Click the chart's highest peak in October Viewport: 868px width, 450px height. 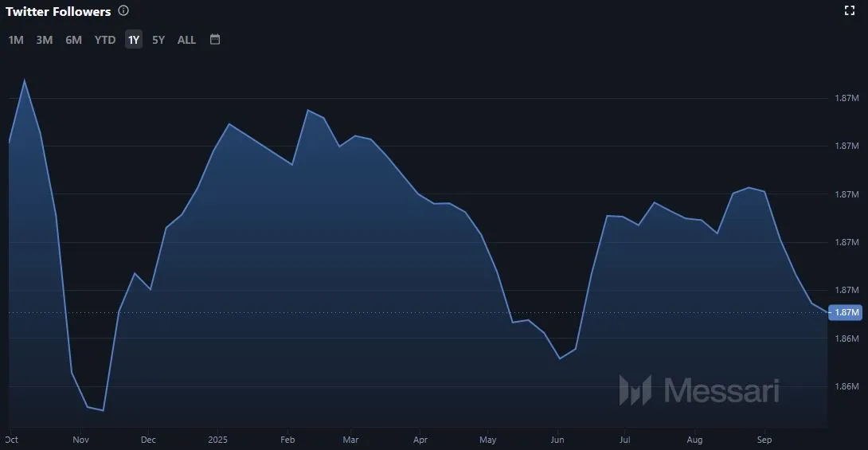point(25,80)
